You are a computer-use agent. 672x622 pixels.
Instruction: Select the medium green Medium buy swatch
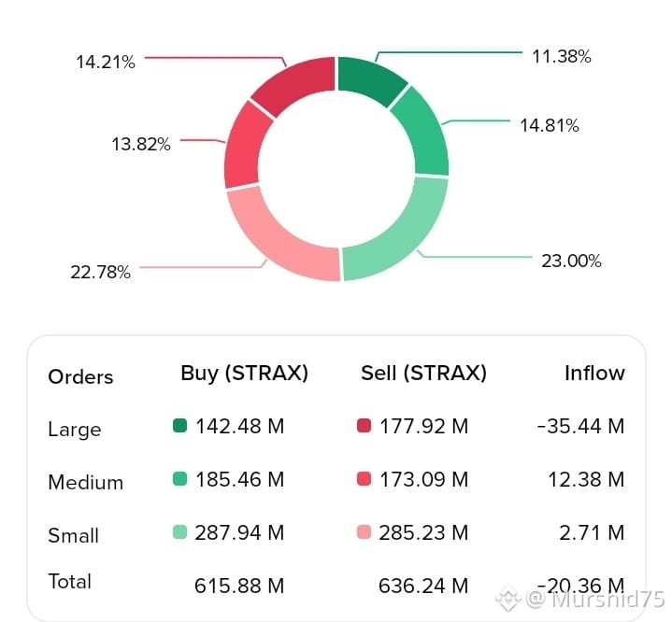180,478
